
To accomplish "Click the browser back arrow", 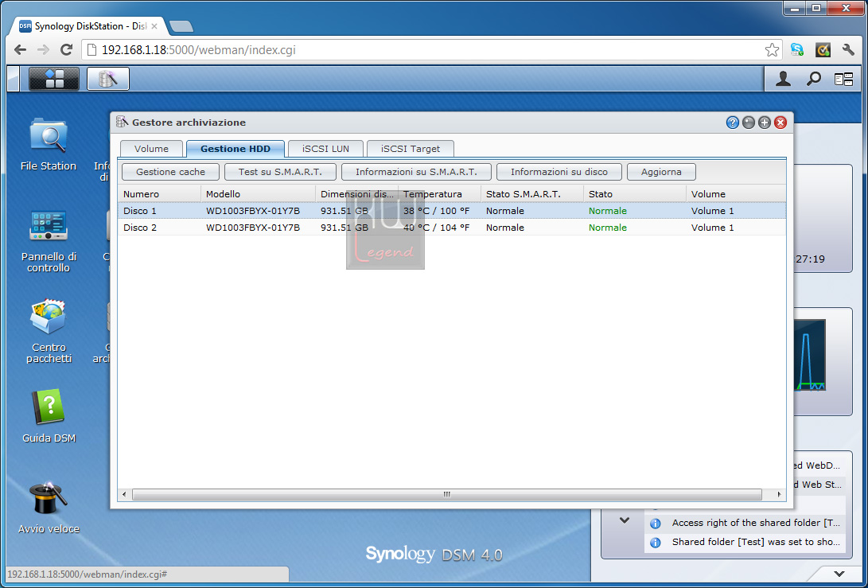I will point(20,50).
